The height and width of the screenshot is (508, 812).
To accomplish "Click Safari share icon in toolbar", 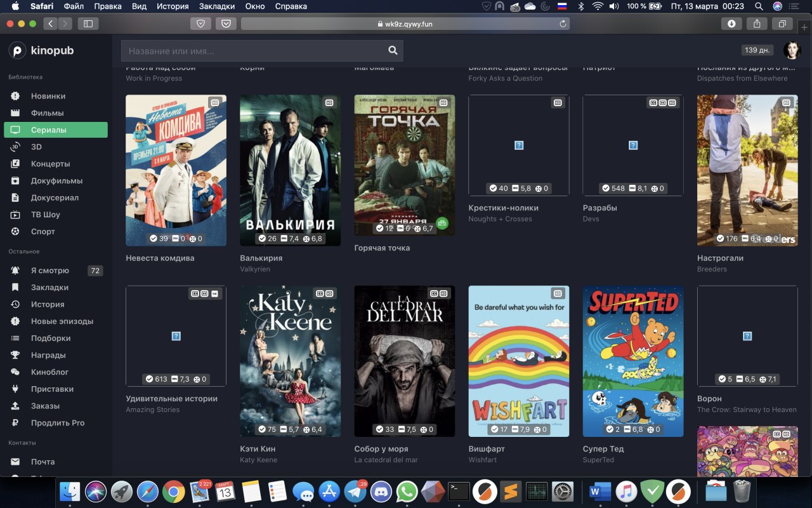I will (x=757, y=23).
